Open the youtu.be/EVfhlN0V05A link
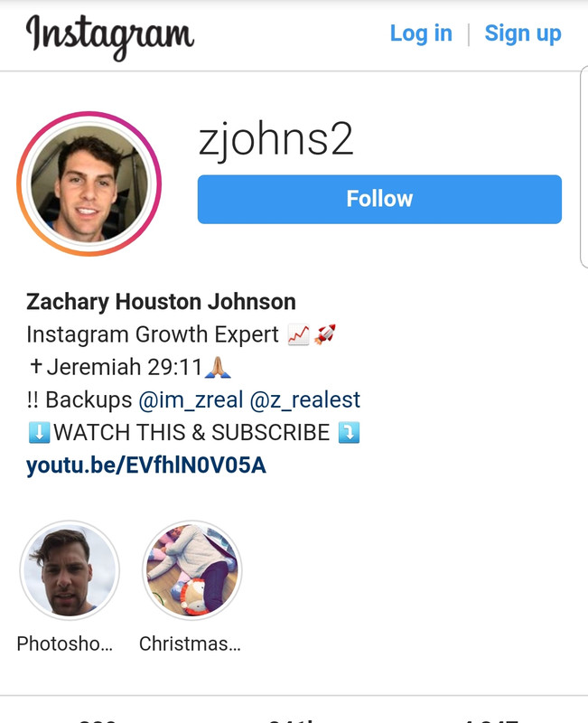Image resolution: width=588 pixels, height=723 pixels. tap(146, 465)
